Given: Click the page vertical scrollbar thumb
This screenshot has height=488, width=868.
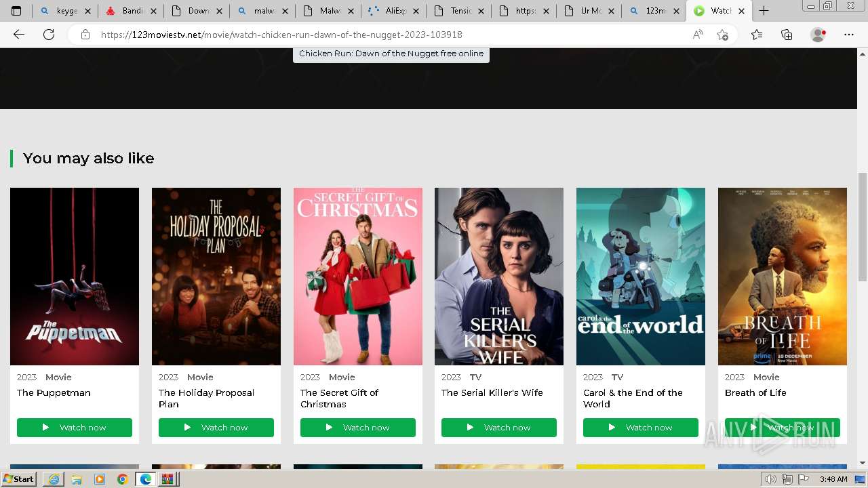Looking at the screenshot, I should (863, 226).
